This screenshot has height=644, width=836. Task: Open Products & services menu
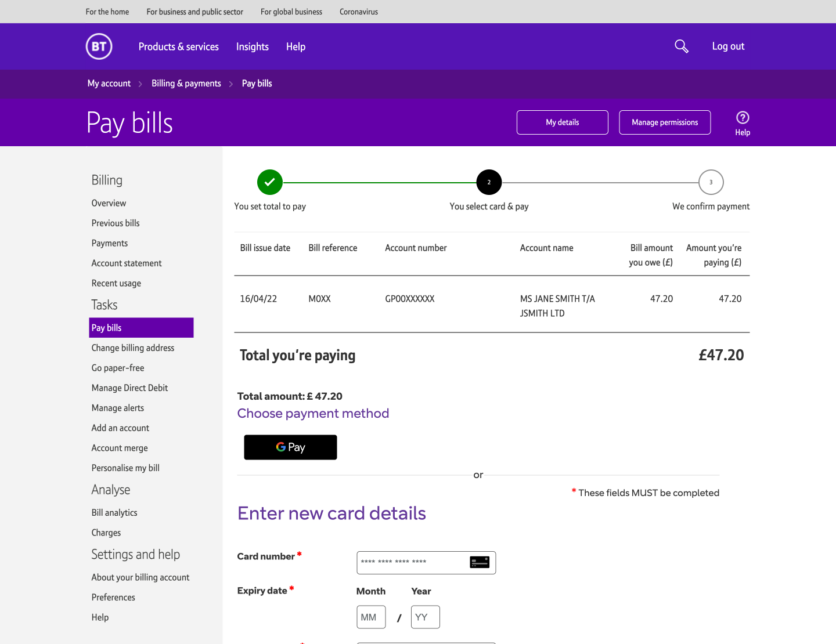[179, 47]
